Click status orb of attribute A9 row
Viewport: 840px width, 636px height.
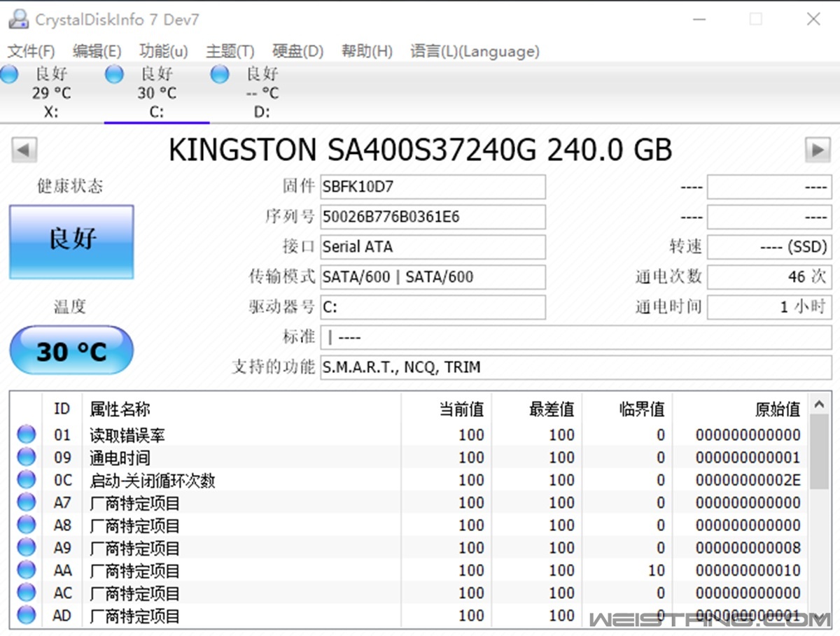click(x=27, y=547)
